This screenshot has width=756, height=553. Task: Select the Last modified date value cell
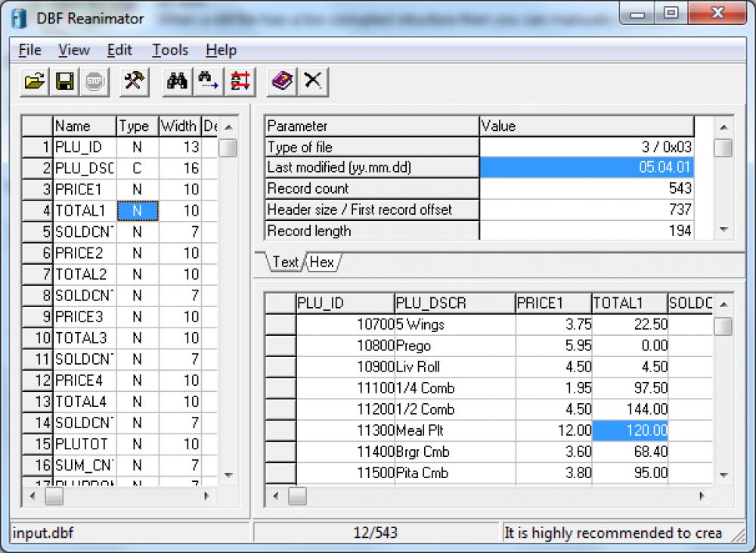coord(587,168)
